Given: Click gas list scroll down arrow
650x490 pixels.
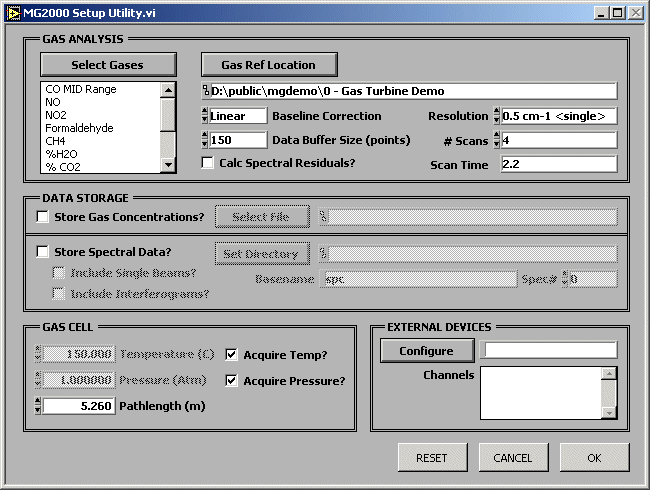Looking at the screenshot, I should (168, 165).
